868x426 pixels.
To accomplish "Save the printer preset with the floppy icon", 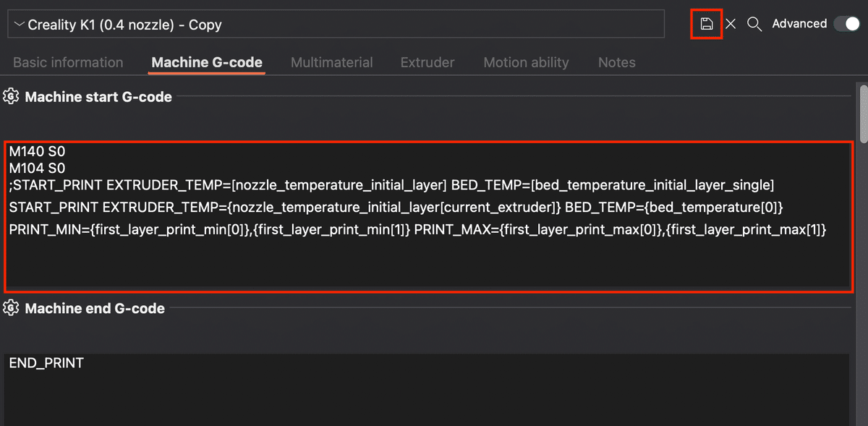I will coord(707,24).
